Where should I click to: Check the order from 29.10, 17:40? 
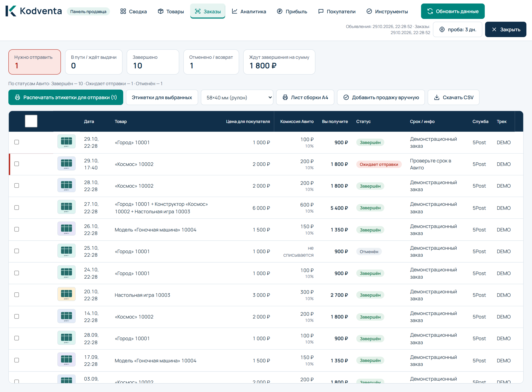[x=17, y=164]
